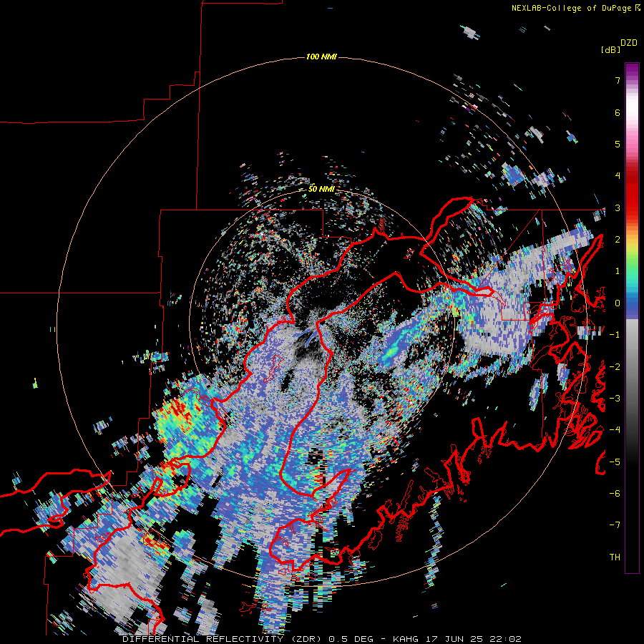
Task: Select the DZD product label
Action: point(629,43)
